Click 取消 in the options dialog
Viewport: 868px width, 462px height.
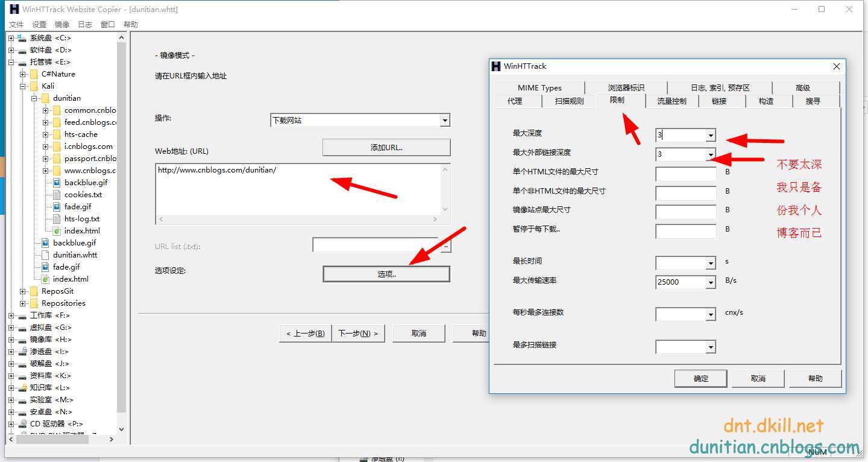coord(758,379)
